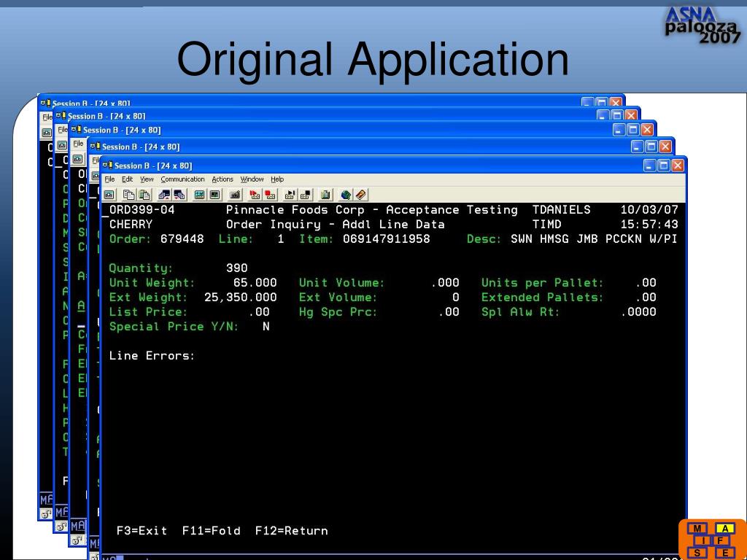Click the globe support icon in toolbar
The height and width of the screenshot is (560, 747).
pyautogui.click(x=346, y=195)
